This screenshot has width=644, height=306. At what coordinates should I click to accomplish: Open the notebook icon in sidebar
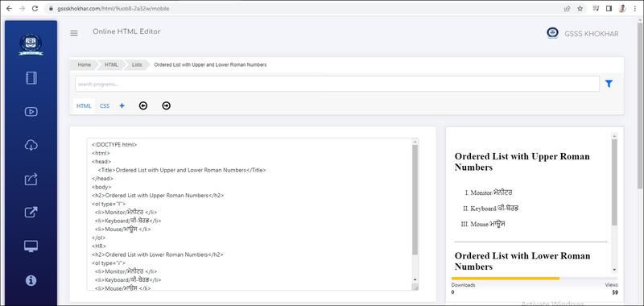point(31,78)
